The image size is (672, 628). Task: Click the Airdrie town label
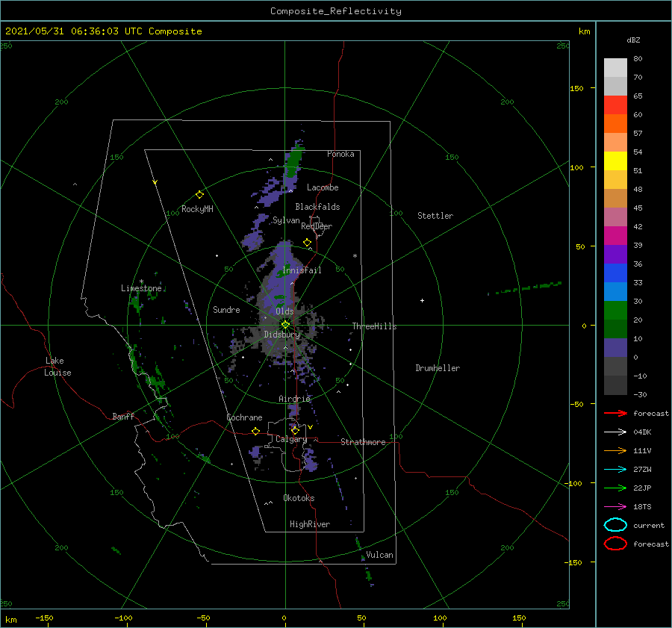pos(294,399)
